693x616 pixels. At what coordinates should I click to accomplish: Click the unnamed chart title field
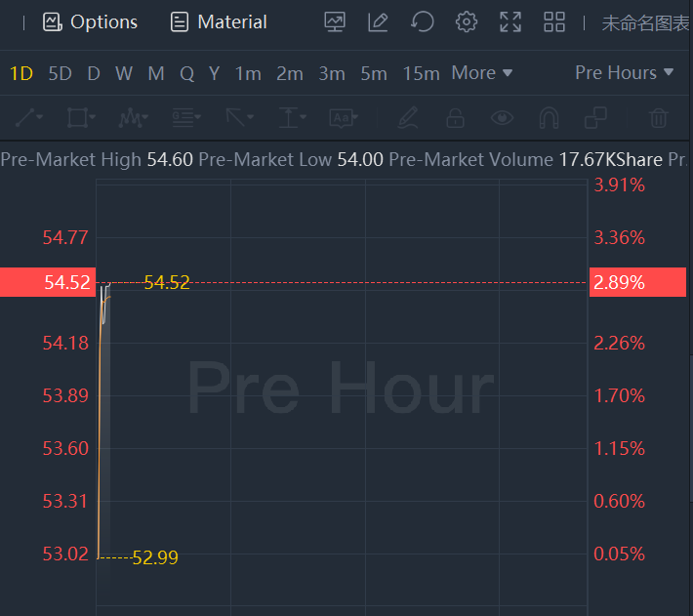click(x=645, y=22)
